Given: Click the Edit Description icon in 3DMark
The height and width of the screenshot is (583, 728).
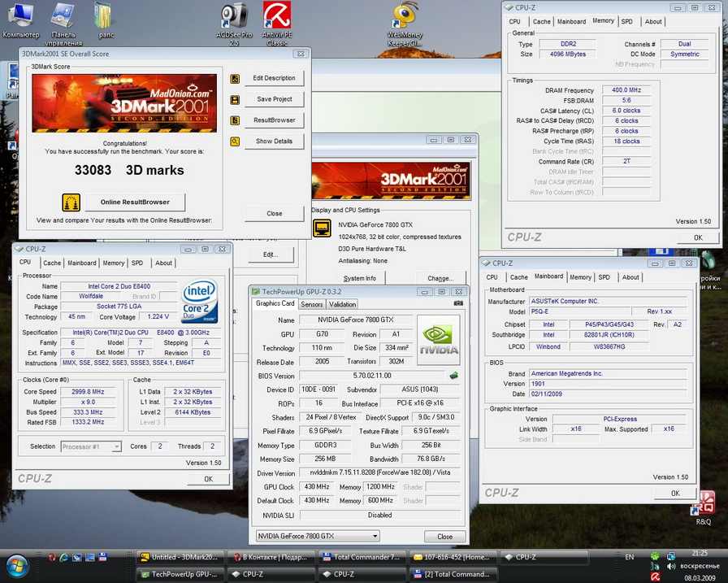Looking at the screenshot, I should tap(235, 79).
